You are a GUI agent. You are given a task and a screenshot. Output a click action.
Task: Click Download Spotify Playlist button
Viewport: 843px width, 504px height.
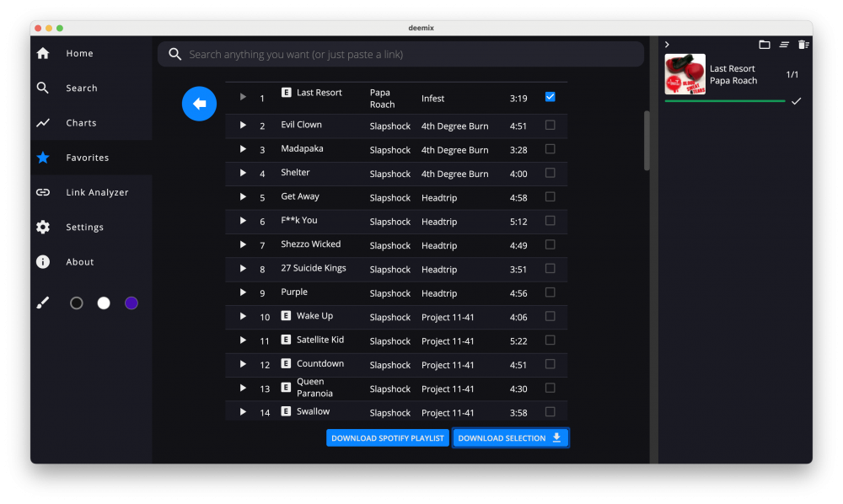tap(388, 438)
